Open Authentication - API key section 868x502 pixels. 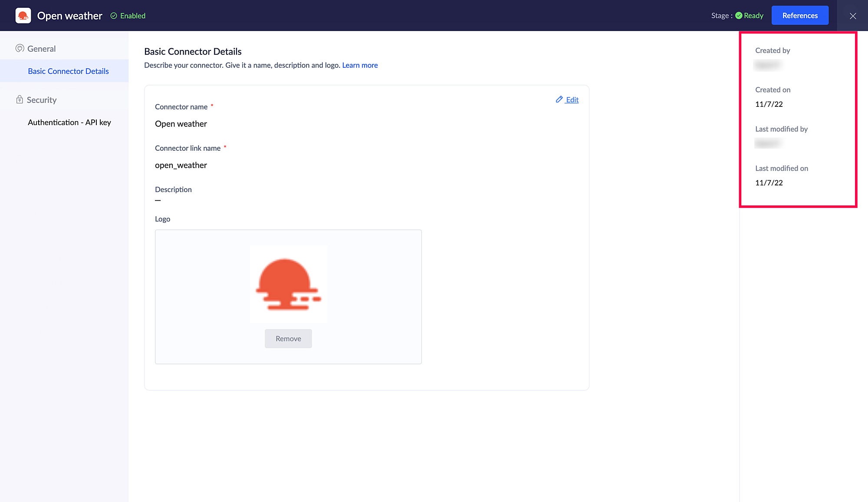tap(69, 122)
